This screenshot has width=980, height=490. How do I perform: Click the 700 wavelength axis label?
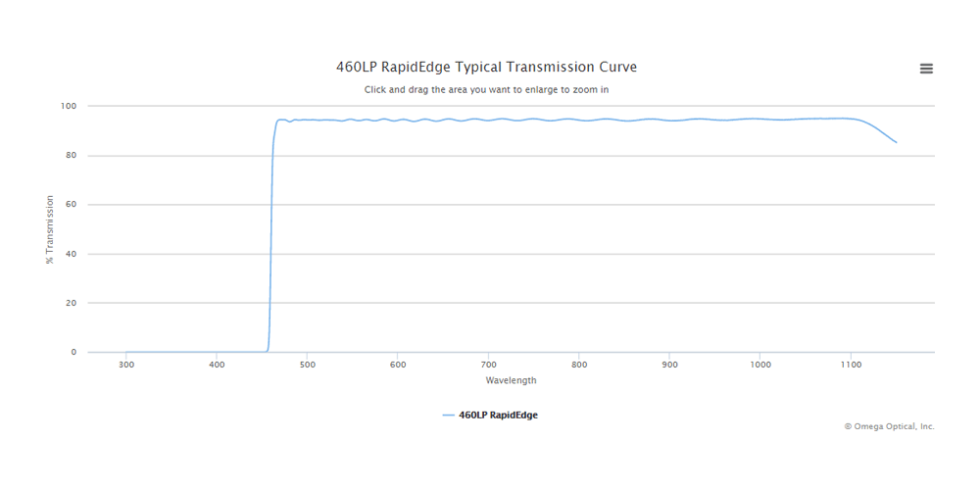[488, 364]
